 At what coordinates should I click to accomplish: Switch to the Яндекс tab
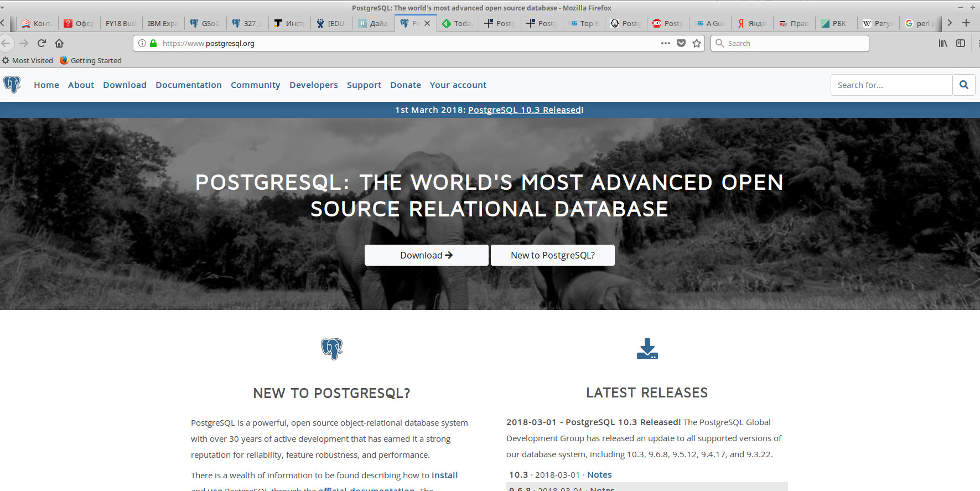tap(752, 23)
